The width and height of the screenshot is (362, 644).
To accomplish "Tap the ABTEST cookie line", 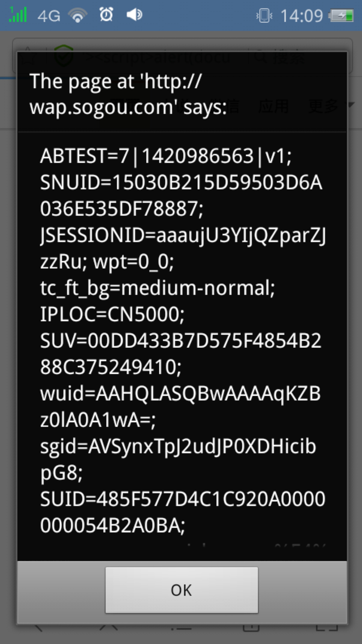I will [166, 156].
